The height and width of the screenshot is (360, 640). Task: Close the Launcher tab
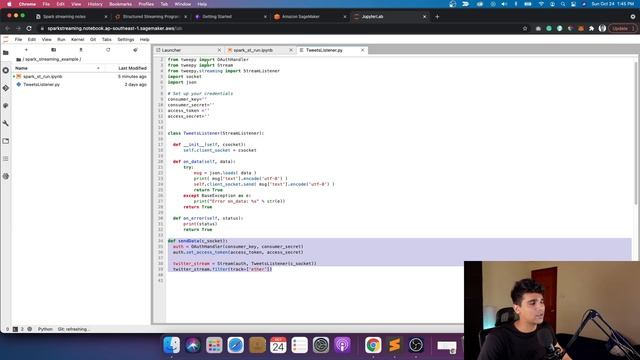[219, 50]
